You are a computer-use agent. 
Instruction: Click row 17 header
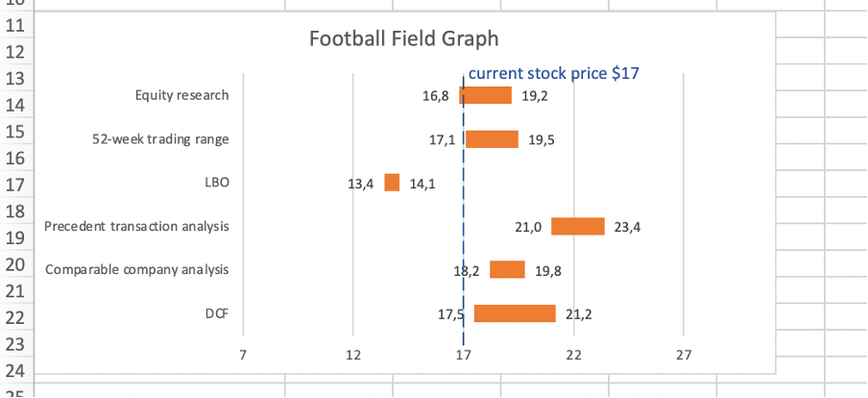15,184
